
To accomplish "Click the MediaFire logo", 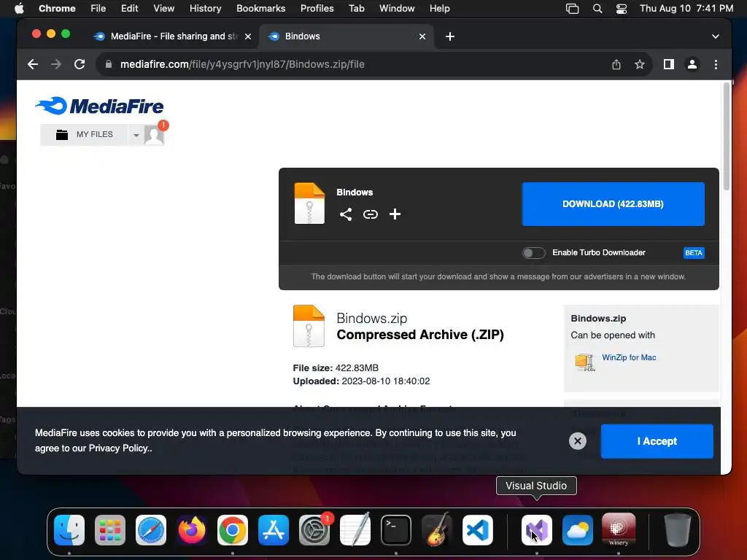I will click(99, 106).
